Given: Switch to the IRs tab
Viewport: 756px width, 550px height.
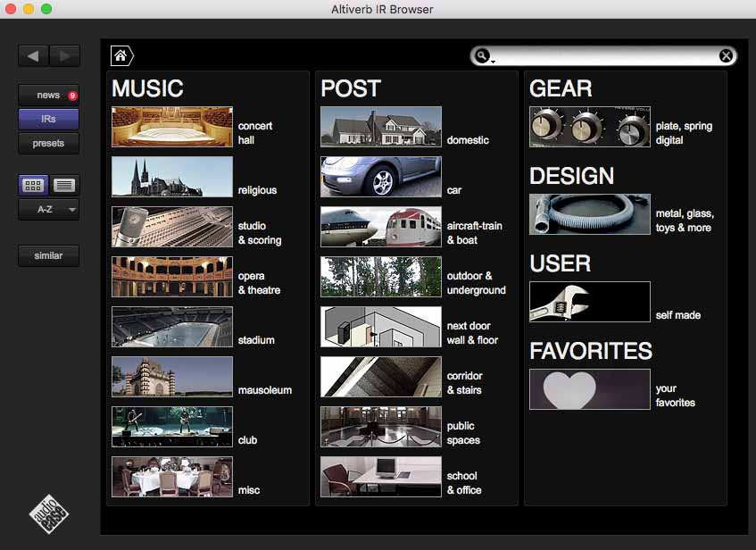Looking at the screenshot, I should coord(49,119).
